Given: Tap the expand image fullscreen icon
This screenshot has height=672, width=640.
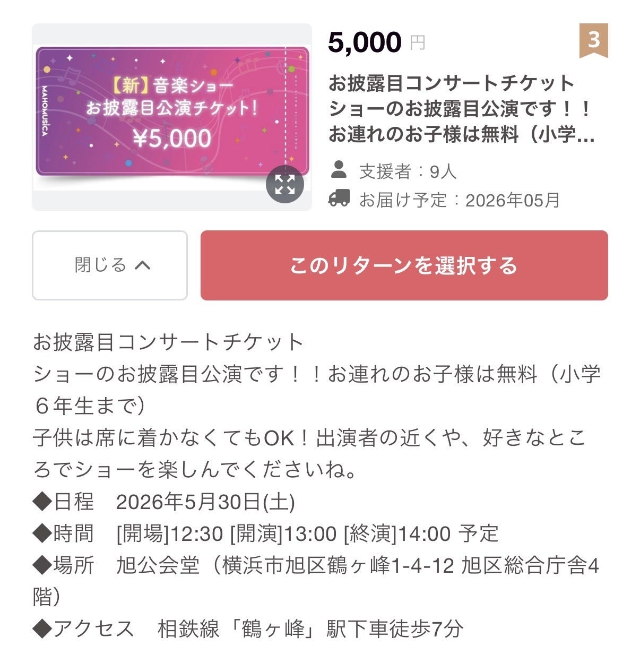Looking at the screenshot, I should pos(285,184).
